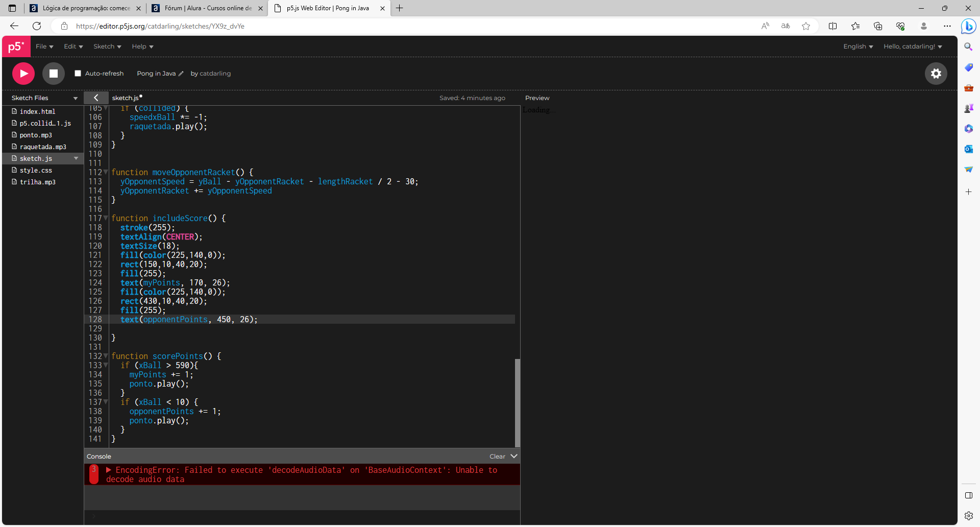This screenshot has width=980, height=527.
Task: Click into the console input prompt
Action: 302,517
